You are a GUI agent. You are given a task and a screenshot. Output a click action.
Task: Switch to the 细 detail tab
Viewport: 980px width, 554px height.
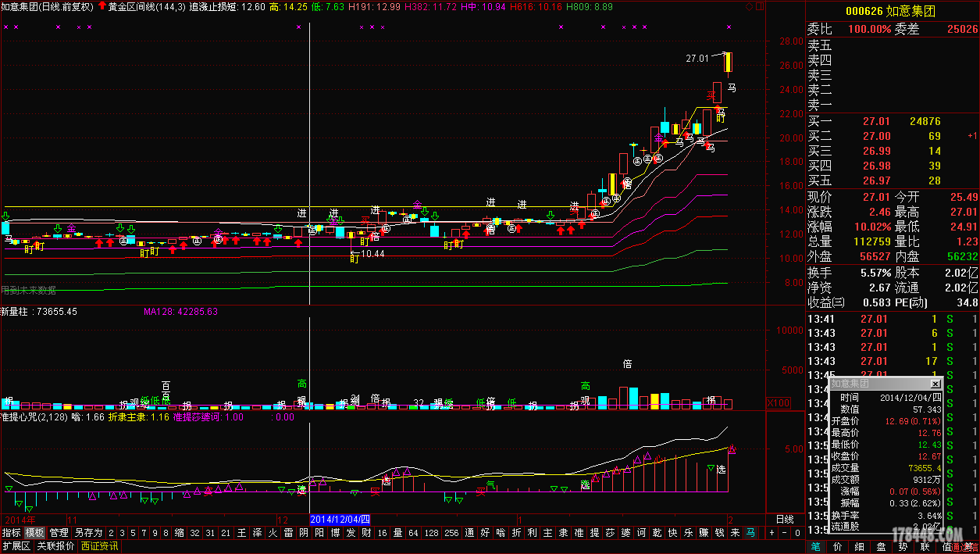(859, 545)
